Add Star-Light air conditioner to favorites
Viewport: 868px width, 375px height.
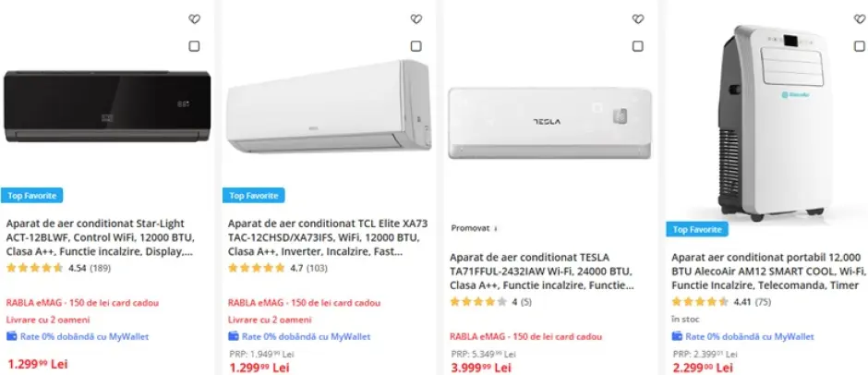[x=194, y=18]
